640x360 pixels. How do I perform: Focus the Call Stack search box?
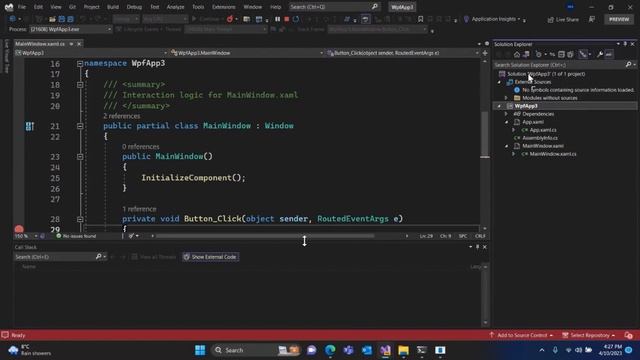pos(55,257)
